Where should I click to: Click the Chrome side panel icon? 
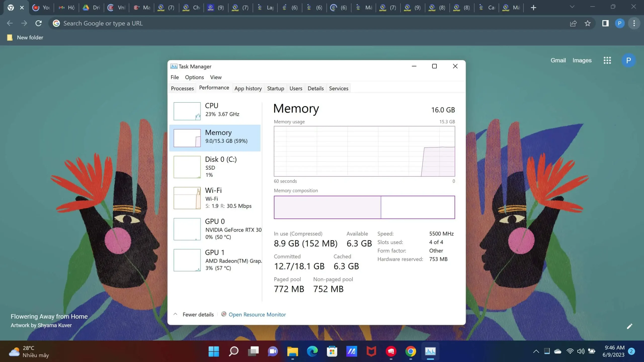[x=605, y=23]
